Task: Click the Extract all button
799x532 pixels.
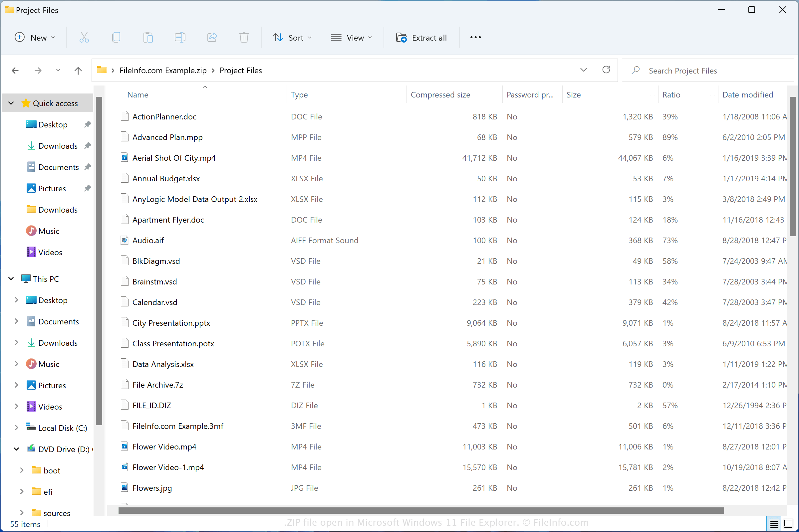Action: pos(422,37)
